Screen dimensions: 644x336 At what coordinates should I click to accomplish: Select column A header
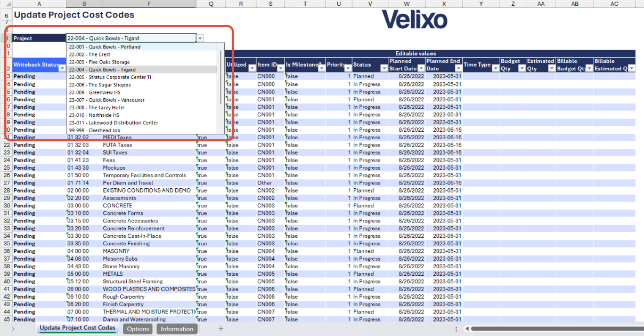(x=39, y=4)
